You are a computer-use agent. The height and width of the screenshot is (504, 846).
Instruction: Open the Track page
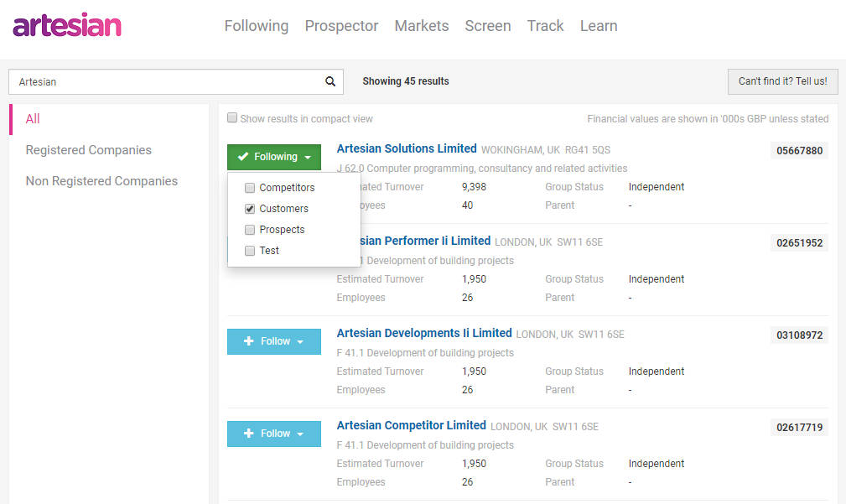545,26
